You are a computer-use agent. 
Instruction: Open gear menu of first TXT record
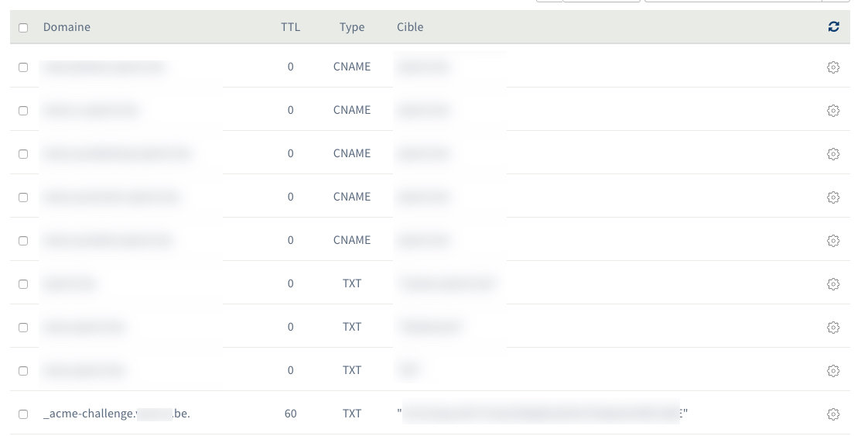point(833,284)
